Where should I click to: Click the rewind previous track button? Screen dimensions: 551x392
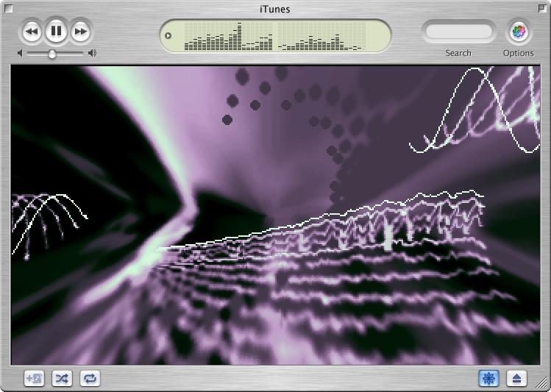(32, 32)
